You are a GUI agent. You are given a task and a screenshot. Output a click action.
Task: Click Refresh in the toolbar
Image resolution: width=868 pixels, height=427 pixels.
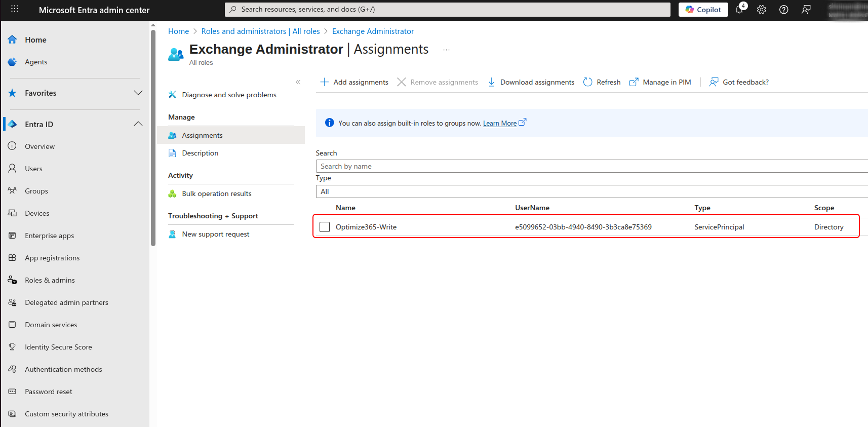pyautogui.click(x=602, y=82)
